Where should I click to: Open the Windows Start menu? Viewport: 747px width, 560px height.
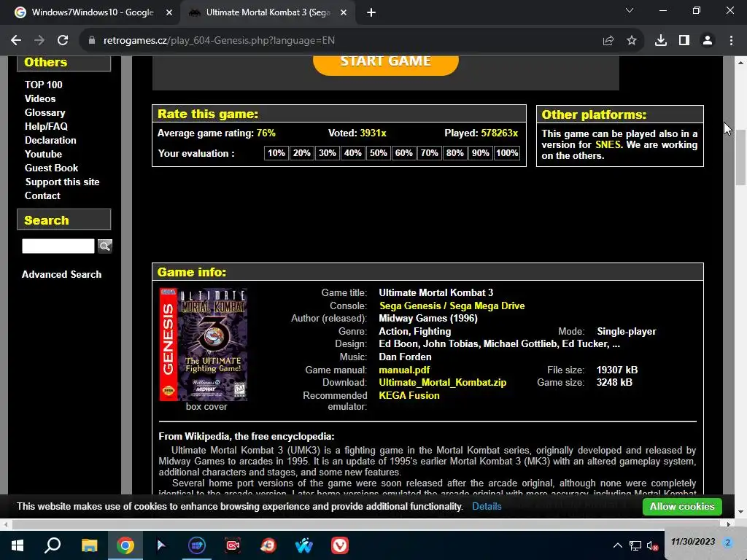point(18,545)
